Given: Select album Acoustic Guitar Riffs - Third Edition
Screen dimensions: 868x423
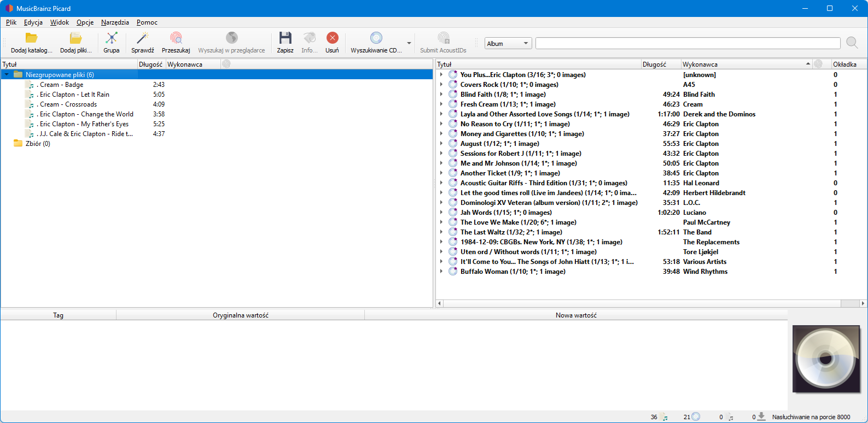Looking at the screenshot, I should point(544,183).
